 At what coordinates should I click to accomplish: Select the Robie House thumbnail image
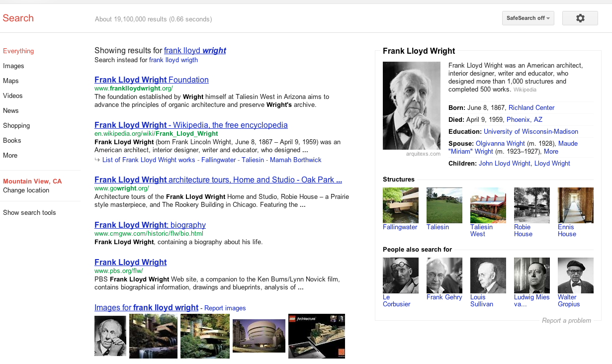[531, 205]
